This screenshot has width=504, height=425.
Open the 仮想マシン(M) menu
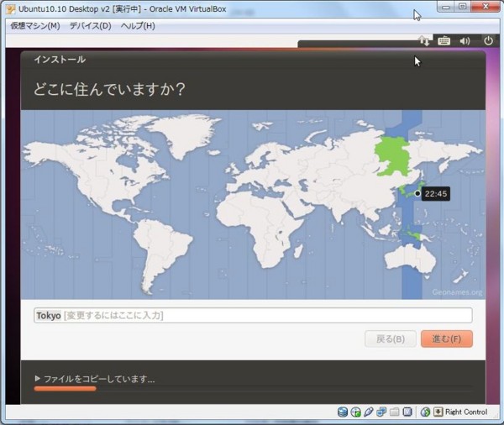coord(35,26)
